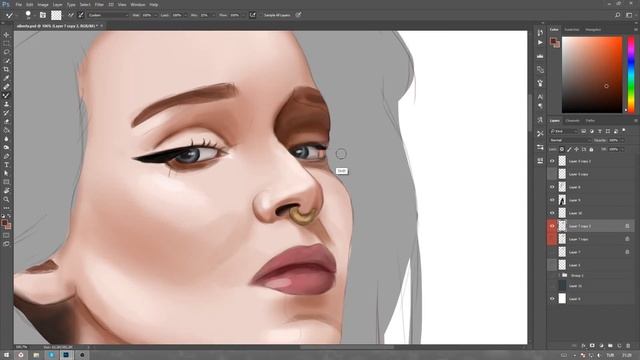Show Layer 7 copy
This screenshot has height=360, width=640.
click(552, 239)
